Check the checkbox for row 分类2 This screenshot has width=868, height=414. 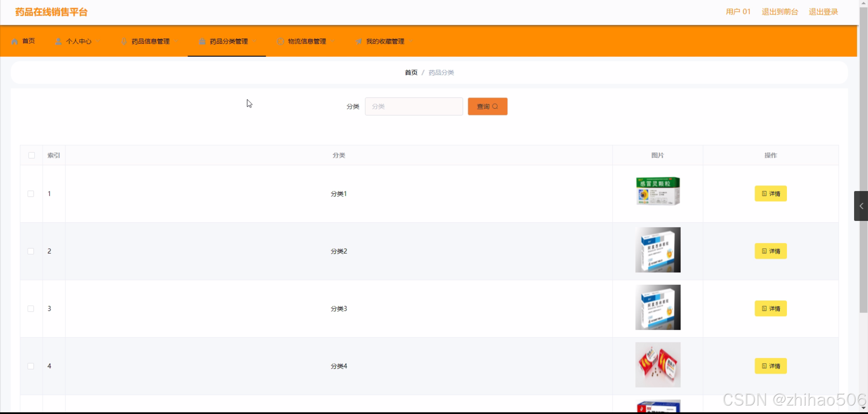pos(31,251)
